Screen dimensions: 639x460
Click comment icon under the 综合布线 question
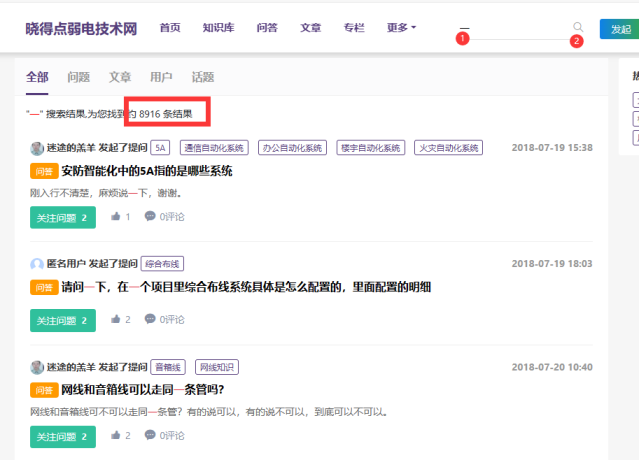coord(150,320)
